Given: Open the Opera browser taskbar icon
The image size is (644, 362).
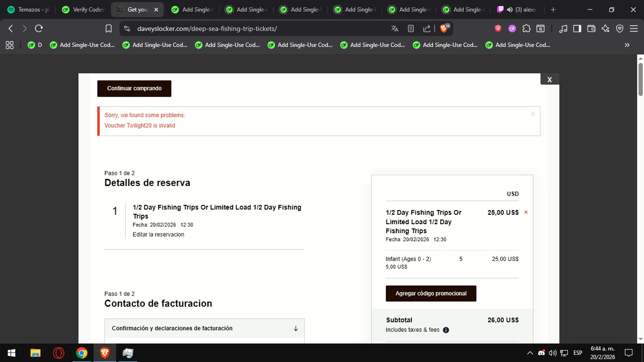Looking at the screenshot, I should 58,353.
